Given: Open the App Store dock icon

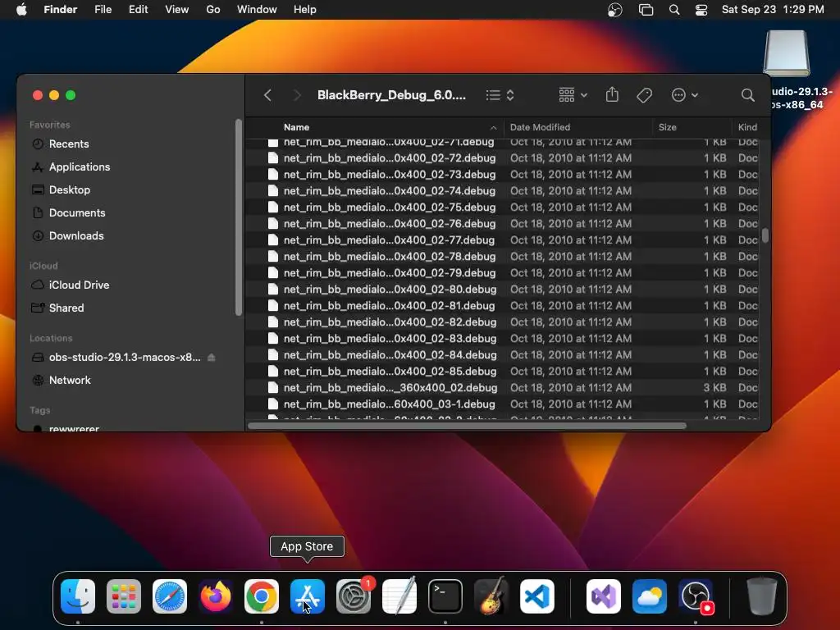Looking at the screenshot, I should [x=308, y=596].
